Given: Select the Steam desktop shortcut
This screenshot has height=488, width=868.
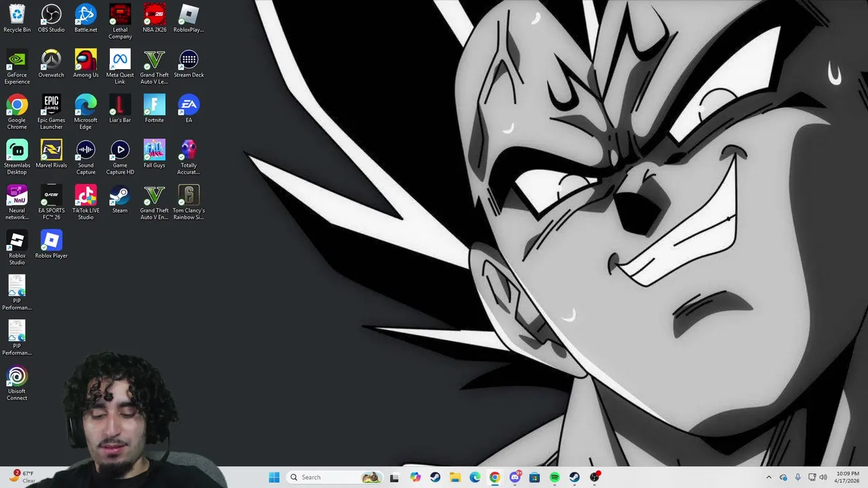Looking at the screenshot, I should (120, 199).
